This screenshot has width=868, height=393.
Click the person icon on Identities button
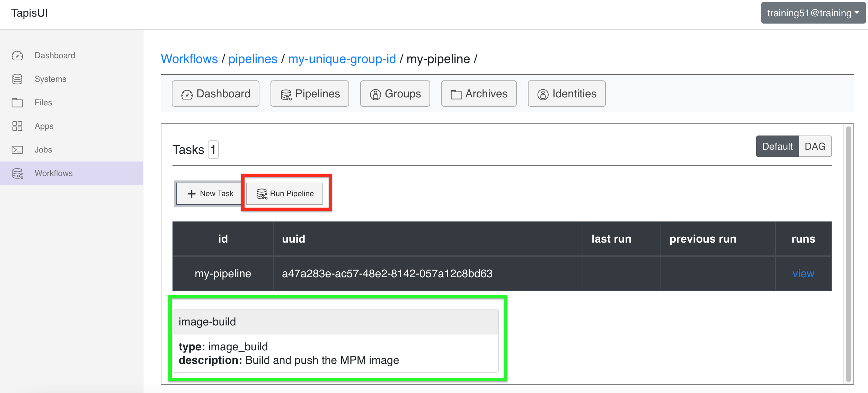[543, 94]
